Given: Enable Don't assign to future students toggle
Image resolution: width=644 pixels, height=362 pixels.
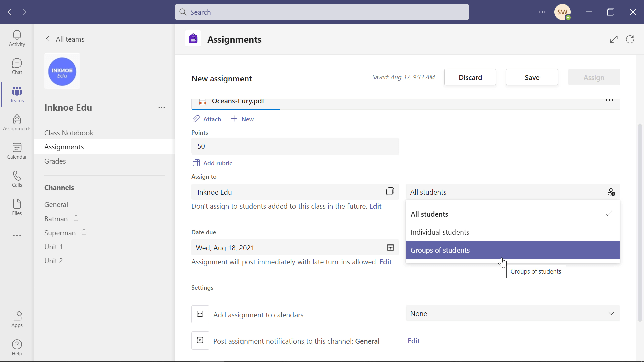Looking at the screenshot, I should (x=376, y=206).
